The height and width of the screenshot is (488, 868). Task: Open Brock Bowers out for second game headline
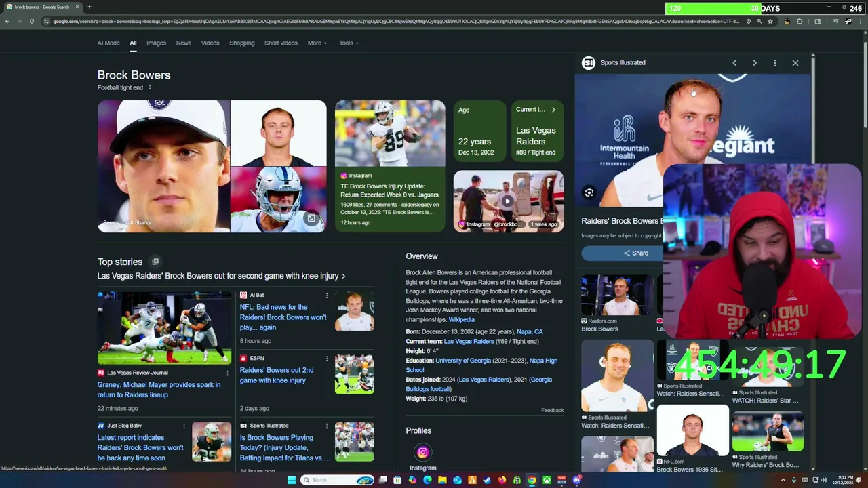221,276
